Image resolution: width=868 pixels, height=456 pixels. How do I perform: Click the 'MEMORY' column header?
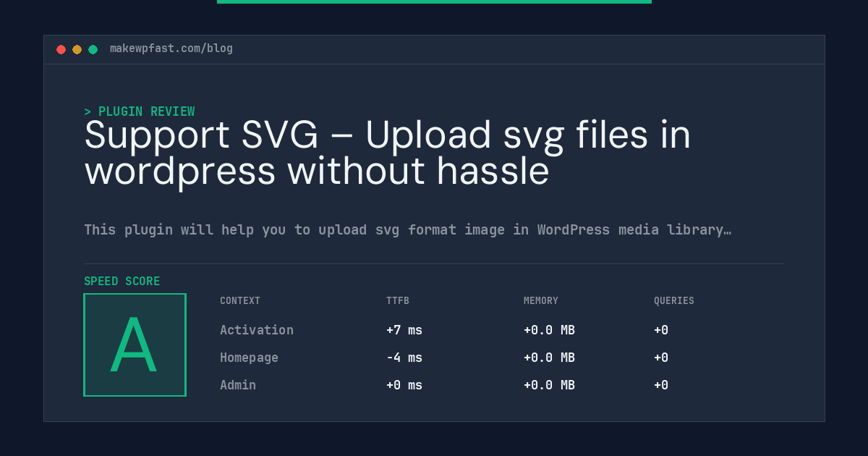pos(541,300)
